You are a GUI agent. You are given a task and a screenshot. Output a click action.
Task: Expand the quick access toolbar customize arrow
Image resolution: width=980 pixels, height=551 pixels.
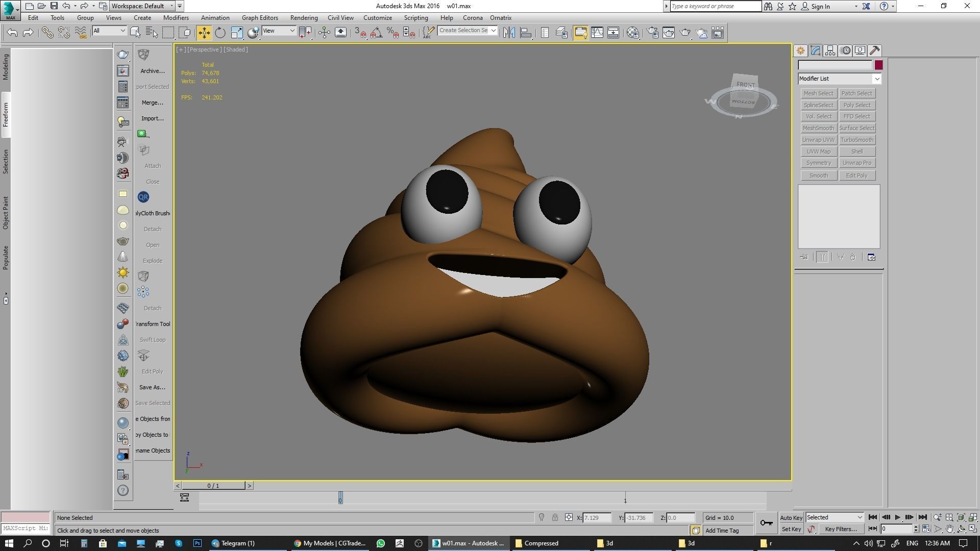click(x=180, y=6)
